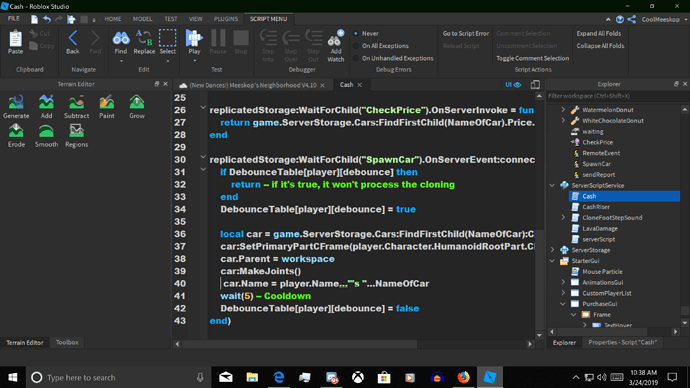Switch to the PLUGINS ribbon tab
The height and width of the screenshot is (388, 690).
pos(226,19)
